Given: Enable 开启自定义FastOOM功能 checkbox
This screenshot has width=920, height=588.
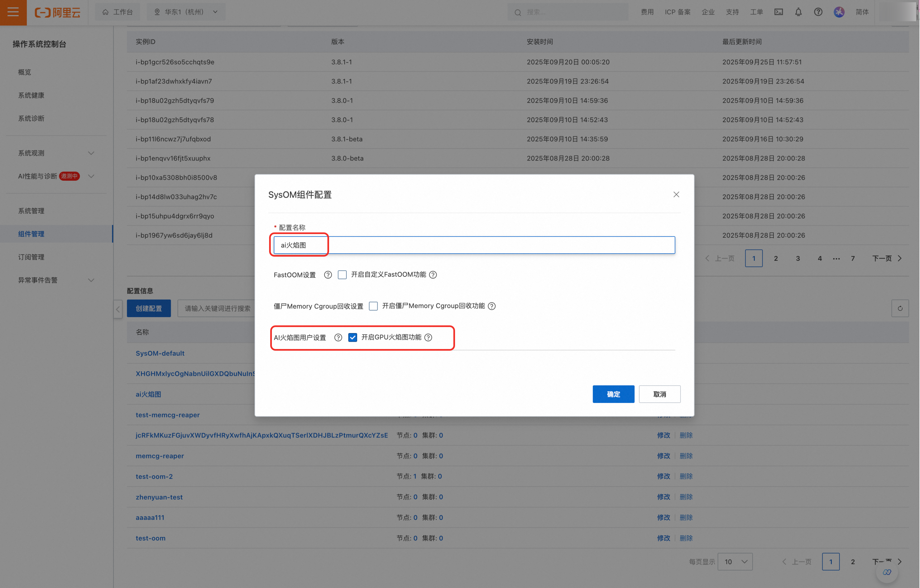Looking at the screenshot, I should pyautogui.click(x=342, y=275).
